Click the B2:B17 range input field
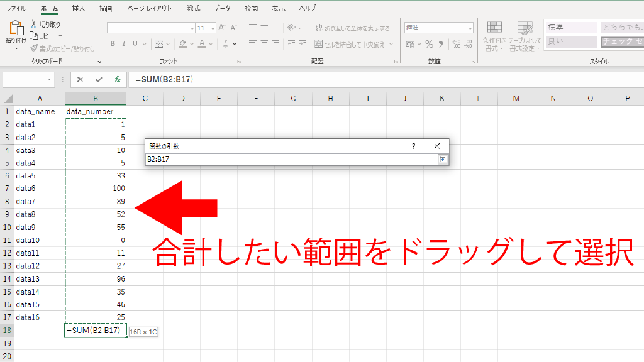The width and height of the screenshot is (644, 362). click(x=289, y=160)
